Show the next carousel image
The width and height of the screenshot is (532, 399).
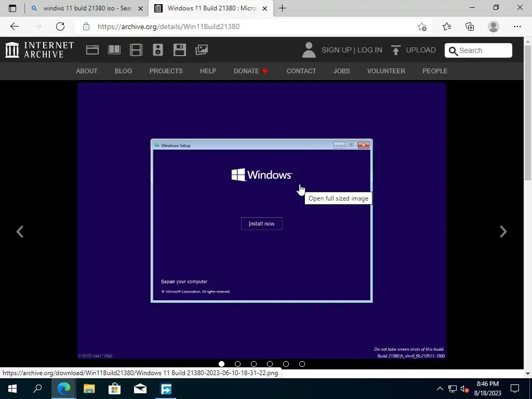503,232
